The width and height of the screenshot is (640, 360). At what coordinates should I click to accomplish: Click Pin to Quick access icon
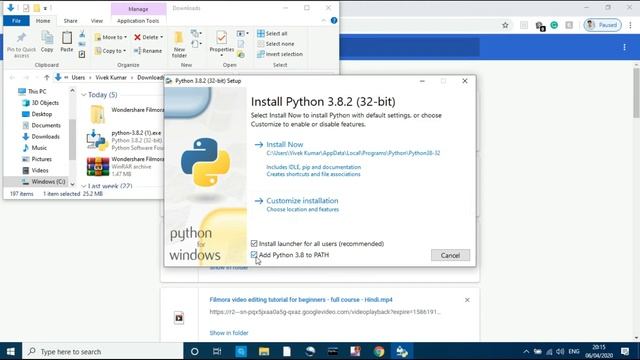21,38
